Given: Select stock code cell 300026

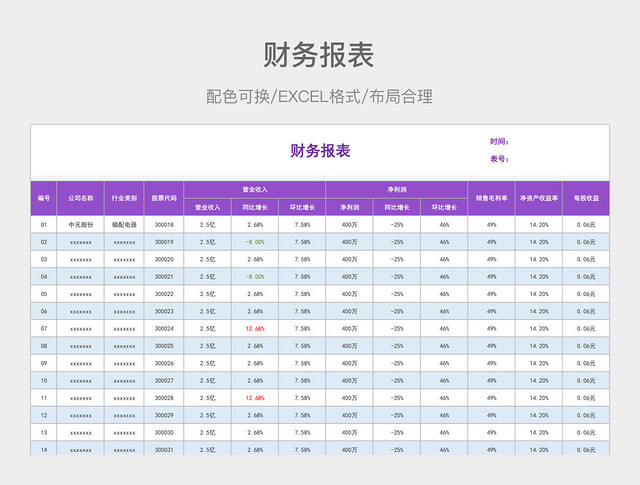Looking at the screenshot, I should (164, 363).
